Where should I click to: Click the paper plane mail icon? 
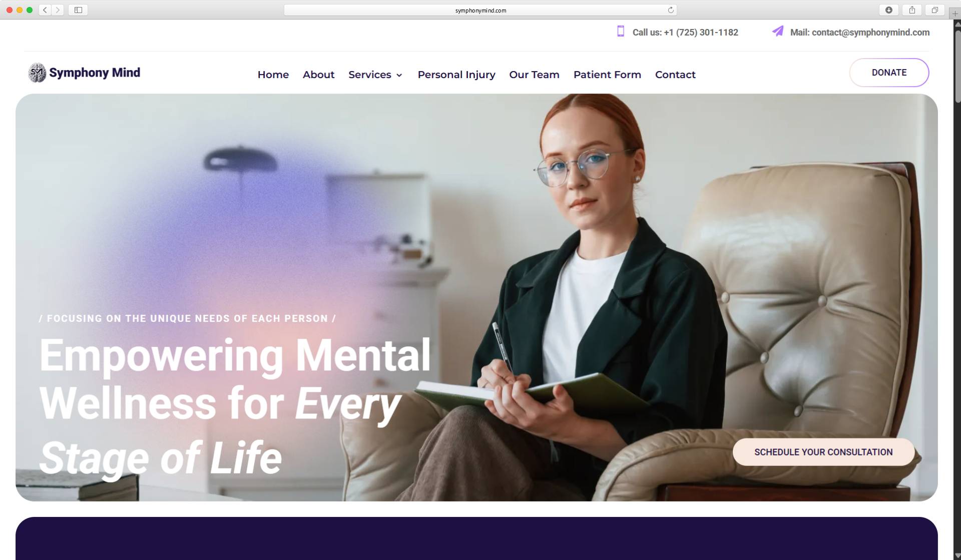click(777, 31)
